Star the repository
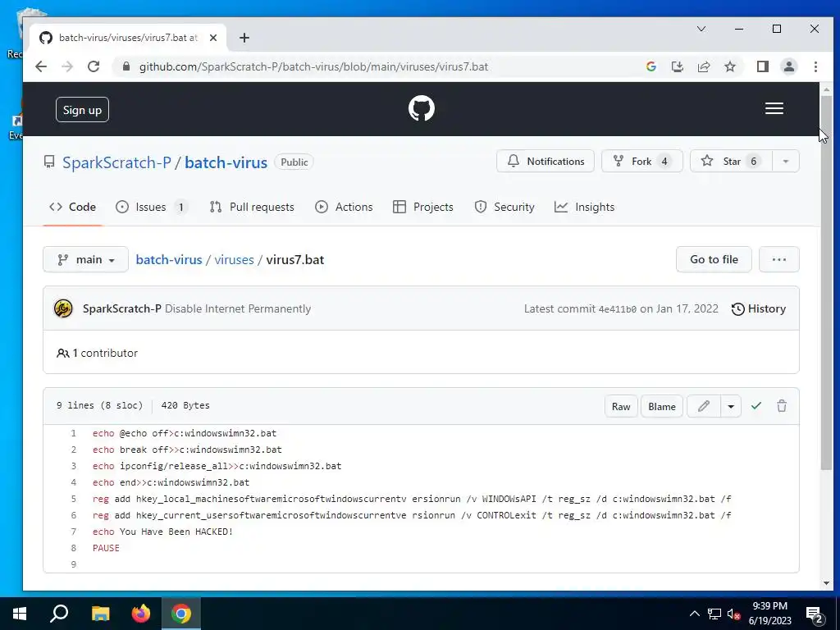 [x=731, y=162]
